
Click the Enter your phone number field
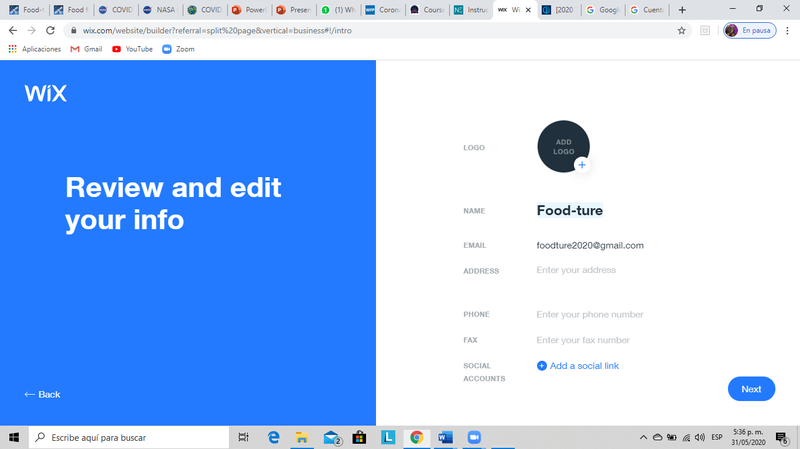coord(589,314)
